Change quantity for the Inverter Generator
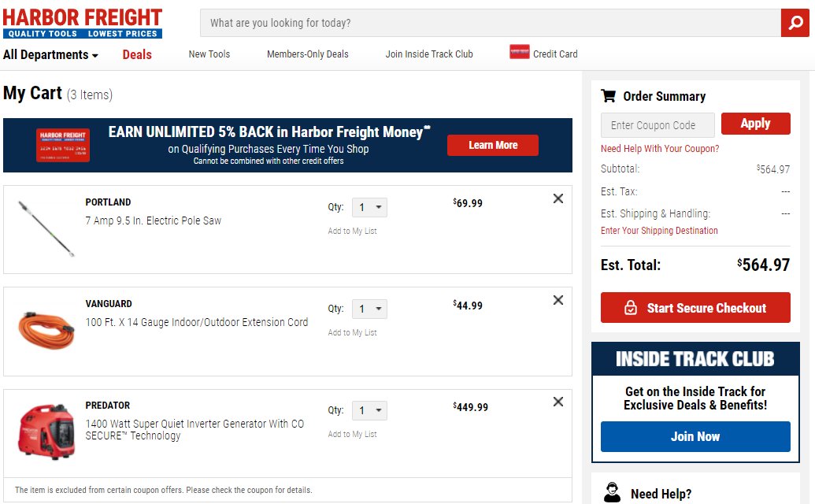Screen dimensions: 815x504 pyautogui.click(x=369, y=410)
